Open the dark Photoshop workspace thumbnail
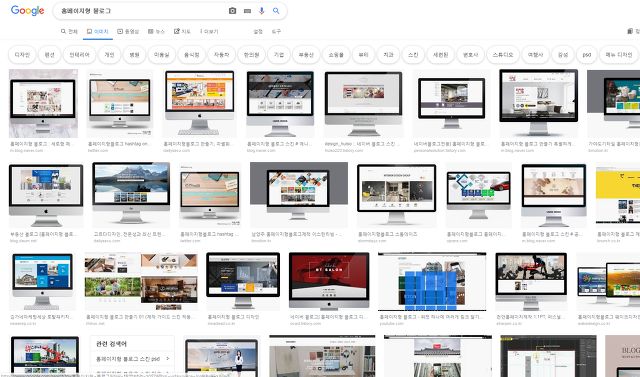 pyautogui.click(x=548, y=356)
